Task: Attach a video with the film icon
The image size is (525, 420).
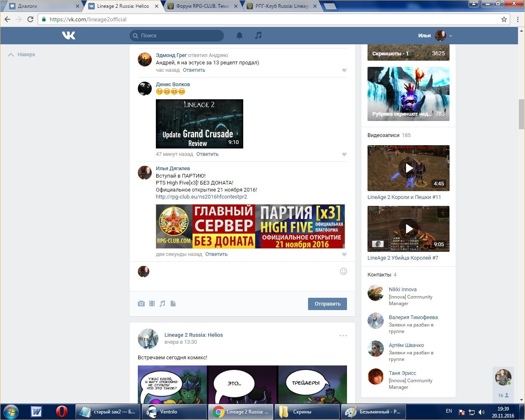Action: tap(152, 304)
